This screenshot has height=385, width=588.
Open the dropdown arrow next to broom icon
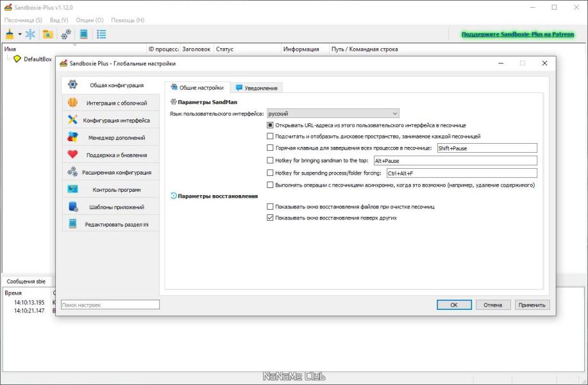coord(19,35)
